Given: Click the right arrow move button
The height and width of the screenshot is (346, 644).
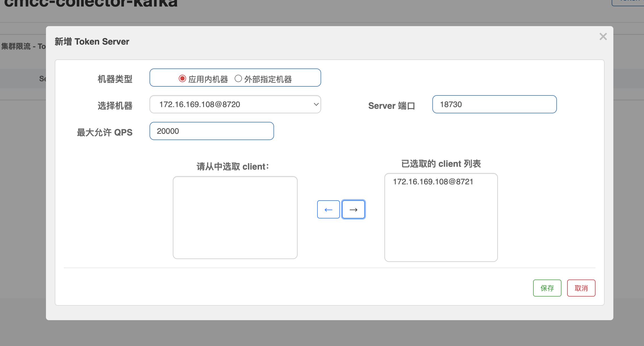Looking at the screenshot, I should 353,210.
